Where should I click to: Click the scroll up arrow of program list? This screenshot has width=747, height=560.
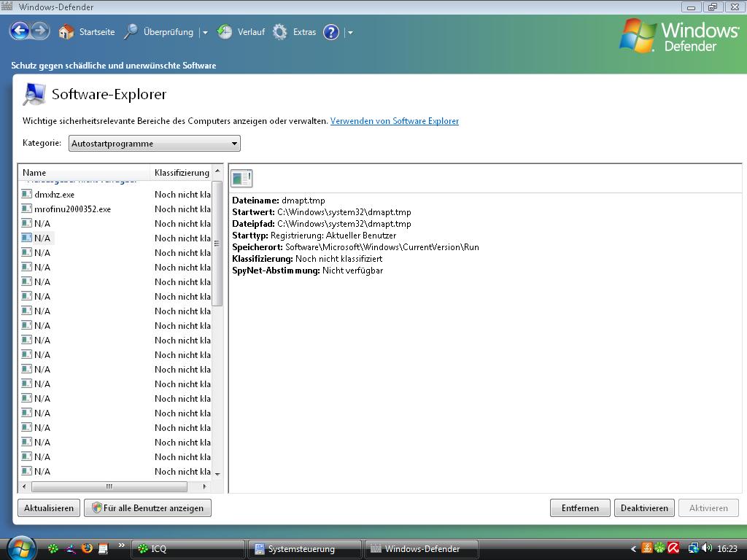tap(217, 171)
